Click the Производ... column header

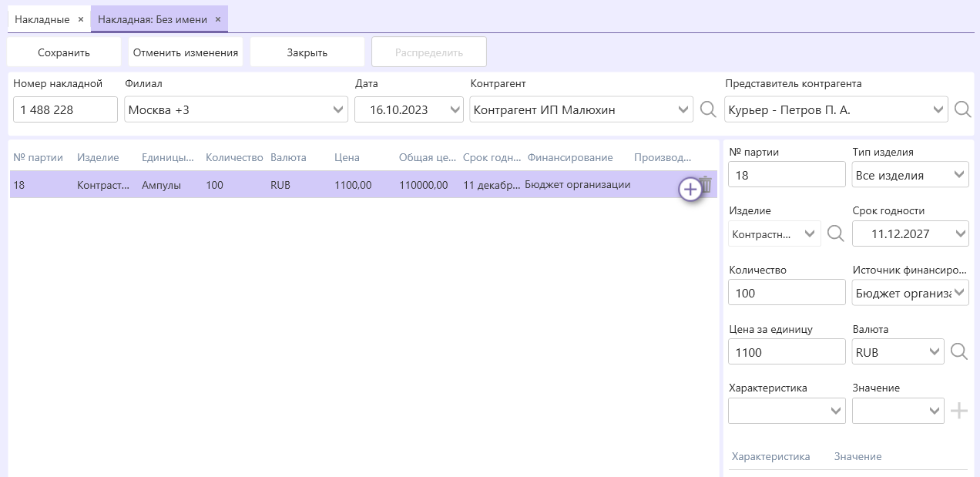coord(663,157)
